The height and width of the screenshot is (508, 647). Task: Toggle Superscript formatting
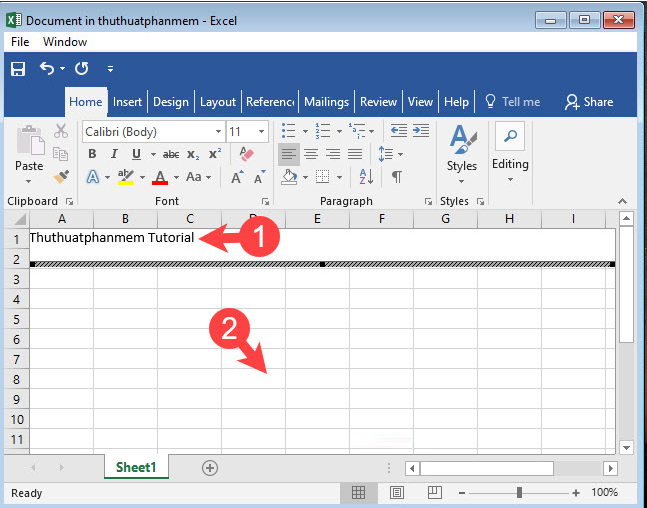point(215,154)
